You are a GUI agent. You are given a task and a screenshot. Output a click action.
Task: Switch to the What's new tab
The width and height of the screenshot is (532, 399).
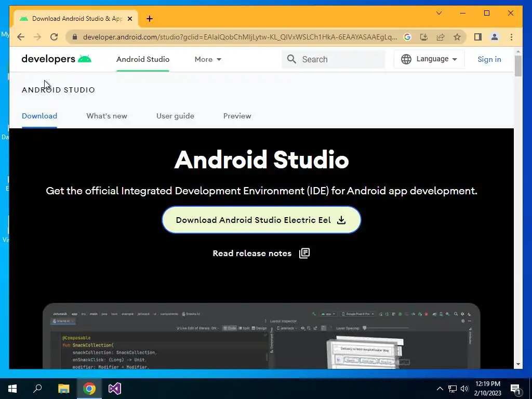tap(107, 116)
